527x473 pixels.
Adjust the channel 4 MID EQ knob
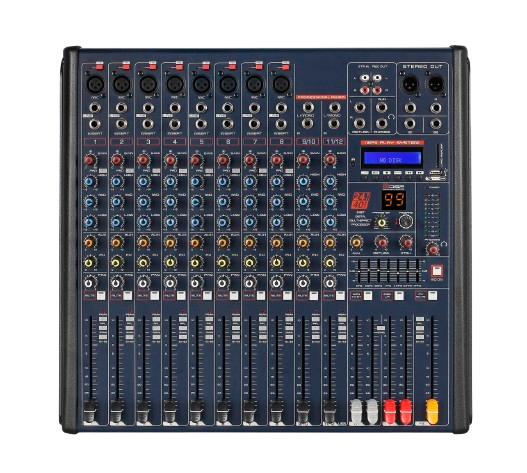pyautogui.click(x=170, y=202)
